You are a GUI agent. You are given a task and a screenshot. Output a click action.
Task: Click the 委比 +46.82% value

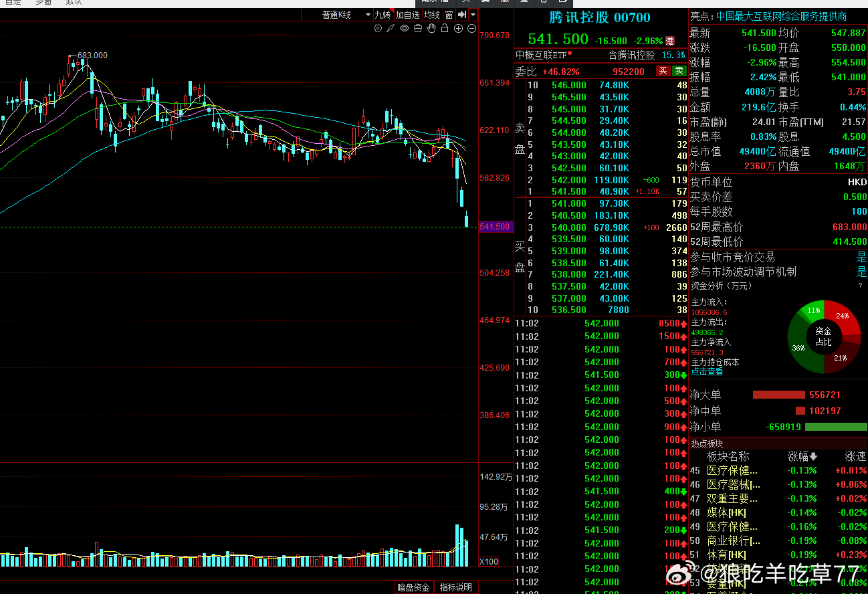(x=560, y=72)
